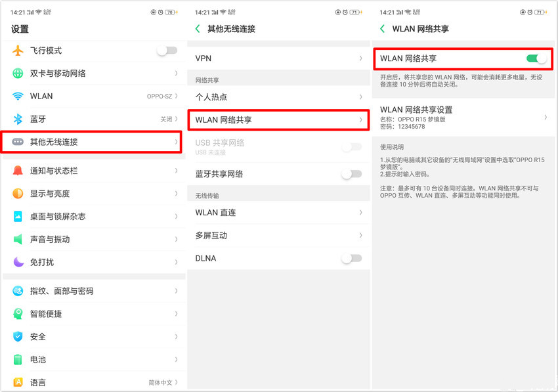Click the 电池 battery icon
The width and height of the screenshot is (558, 392).
(x=18, y=359)
